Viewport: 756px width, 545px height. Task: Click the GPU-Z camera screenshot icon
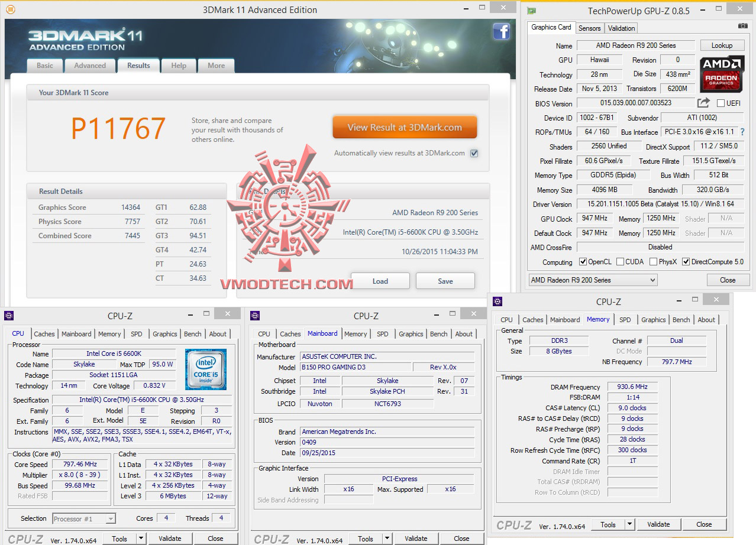coord(742,26)
